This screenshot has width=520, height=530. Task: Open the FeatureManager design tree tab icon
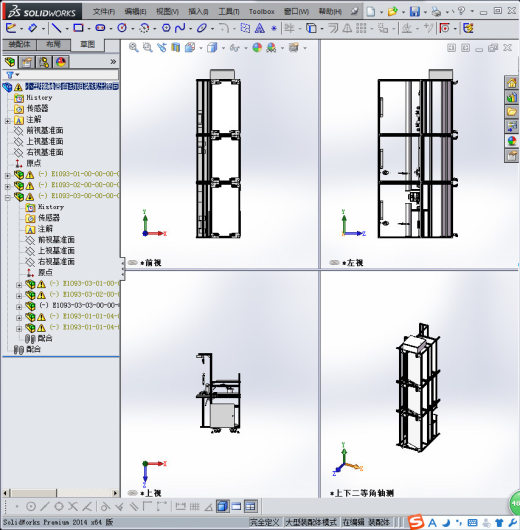(10, 62)
